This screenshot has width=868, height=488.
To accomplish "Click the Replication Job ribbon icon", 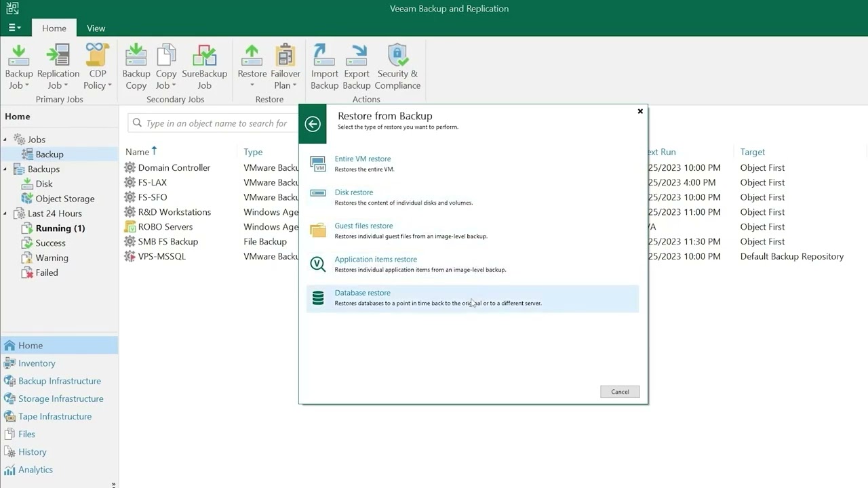I will [x=58, y=55].
